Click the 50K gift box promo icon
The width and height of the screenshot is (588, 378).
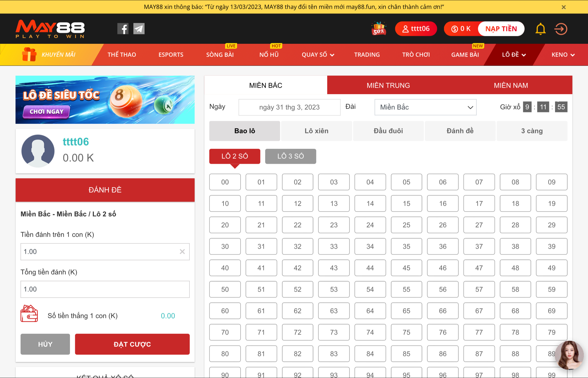pos(379,29)
